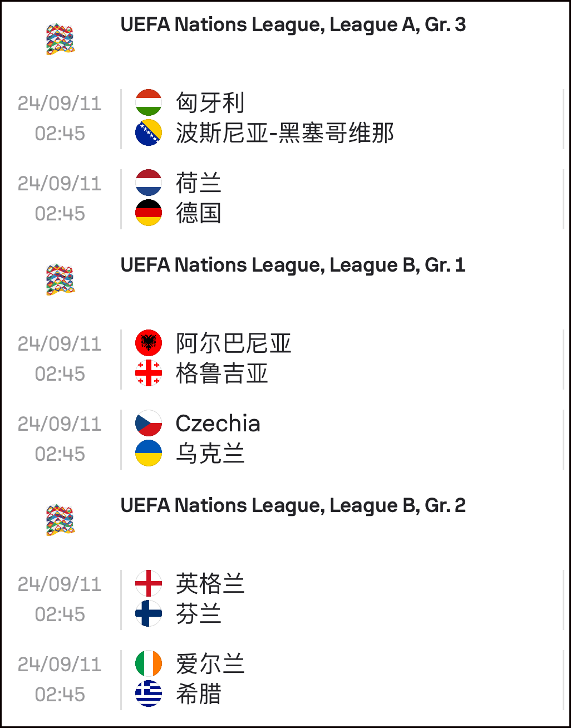Open the League B, Gr. 2 competition heading
Image resolution: width=571 pixels, height=728 pixels.
293,506
